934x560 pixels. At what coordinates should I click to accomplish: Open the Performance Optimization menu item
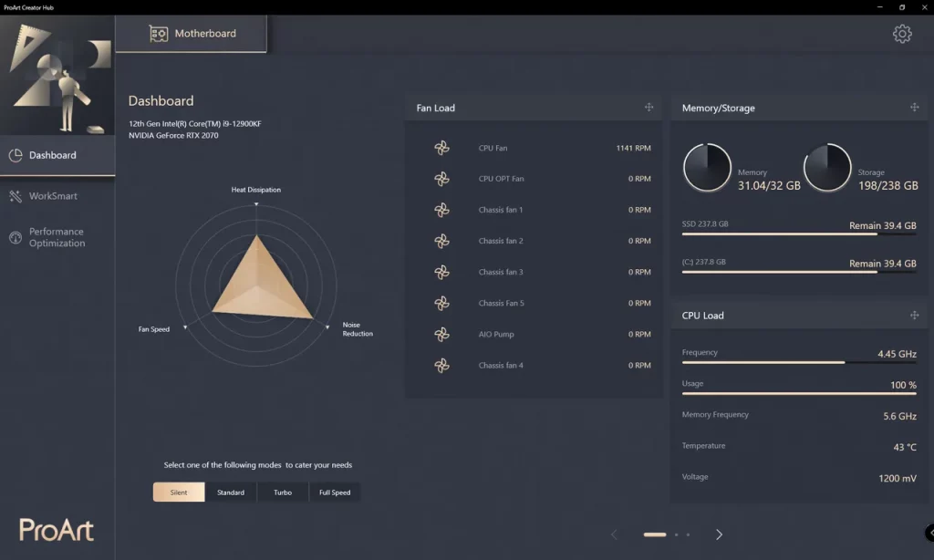click(x=57, y=237)
